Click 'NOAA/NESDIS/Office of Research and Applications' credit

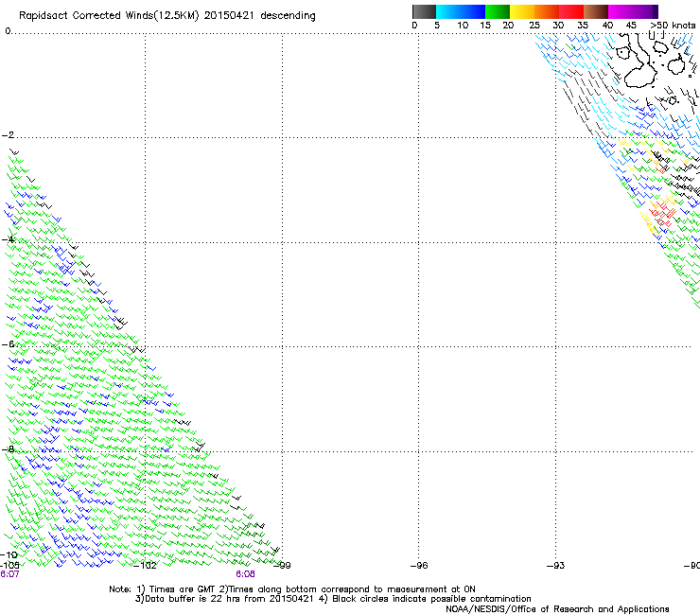(x=557, y=609)
